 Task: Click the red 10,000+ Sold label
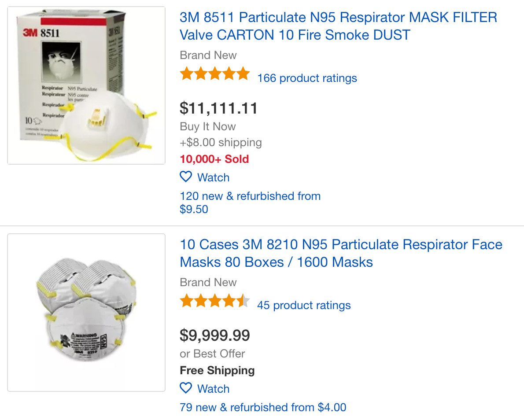pos(214,159)
